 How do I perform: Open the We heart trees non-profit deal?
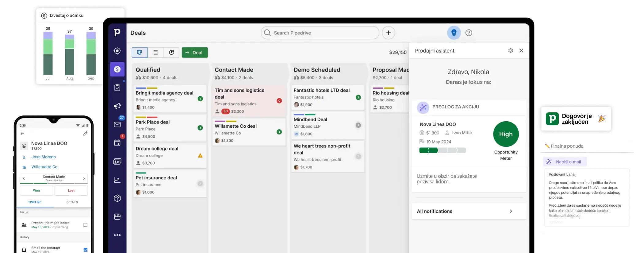coord(328,156)
